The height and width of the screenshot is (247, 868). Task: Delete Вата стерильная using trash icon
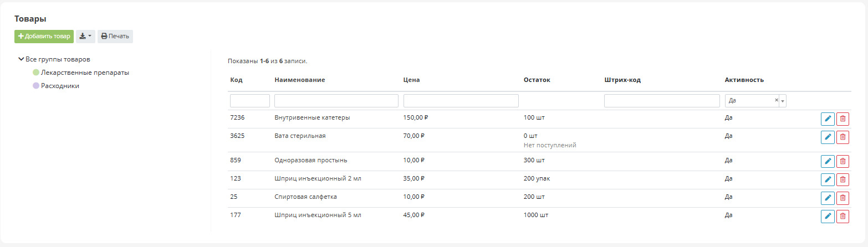pyautogui.click(x=843, y=137)
